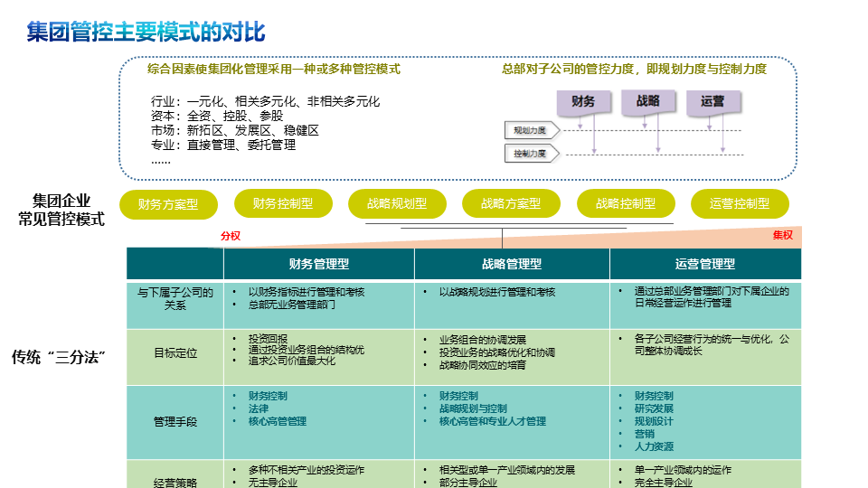Click the 运营管理型 column header

(x=705, y=264)
